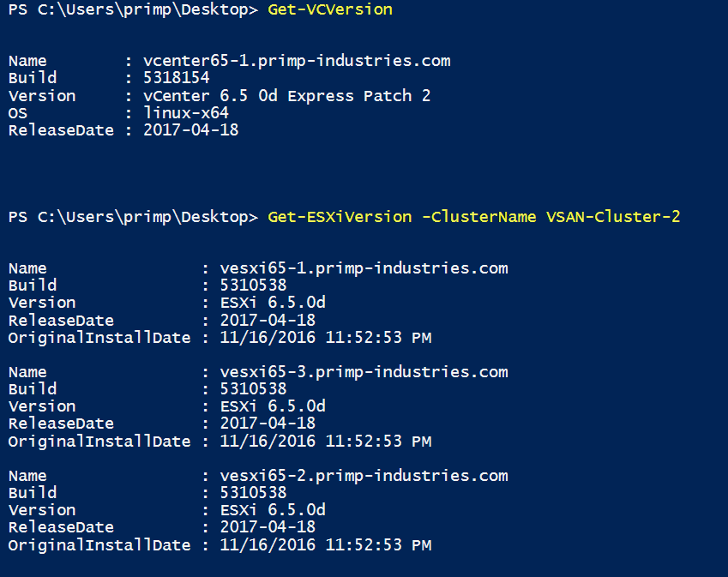The width and height of the screenshot is (728, 577).
Task: Click the prompt path before Get-ESXiVersion
Action: [x=133, y=217]
